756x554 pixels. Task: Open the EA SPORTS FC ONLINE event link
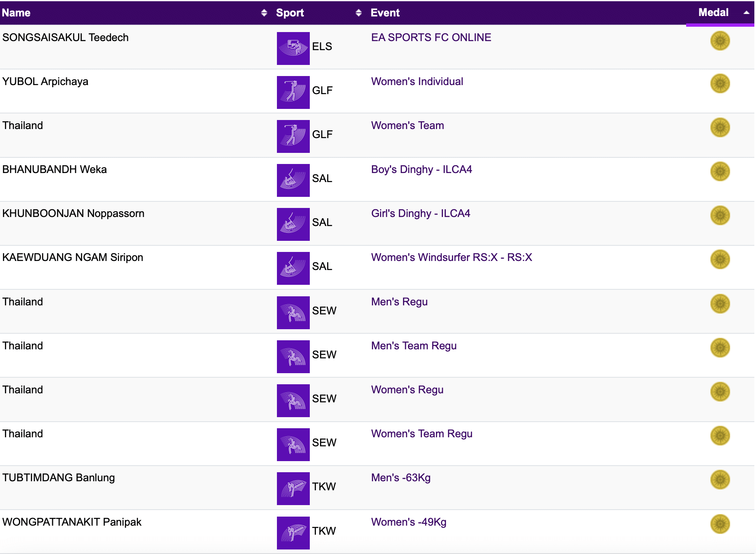pos(431,37)
